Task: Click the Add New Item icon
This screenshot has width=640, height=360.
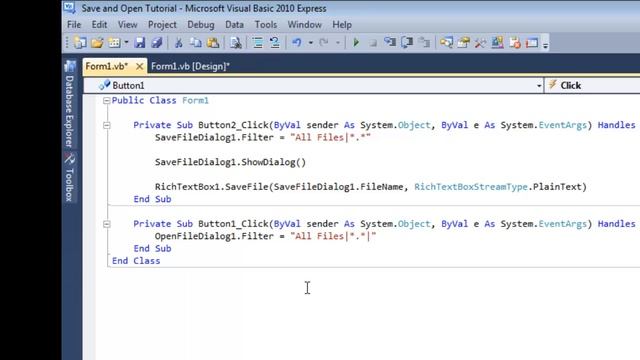Action: click(x=115, y=42)
